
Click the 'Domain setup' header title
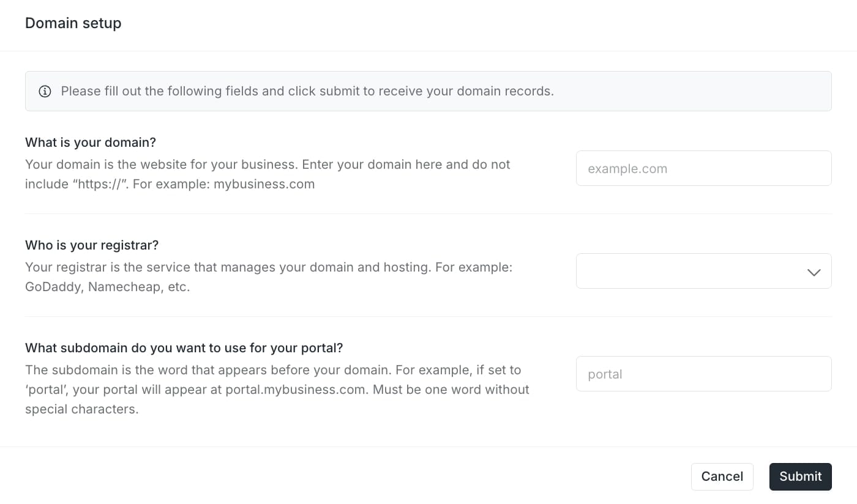(x=73, y=23)
